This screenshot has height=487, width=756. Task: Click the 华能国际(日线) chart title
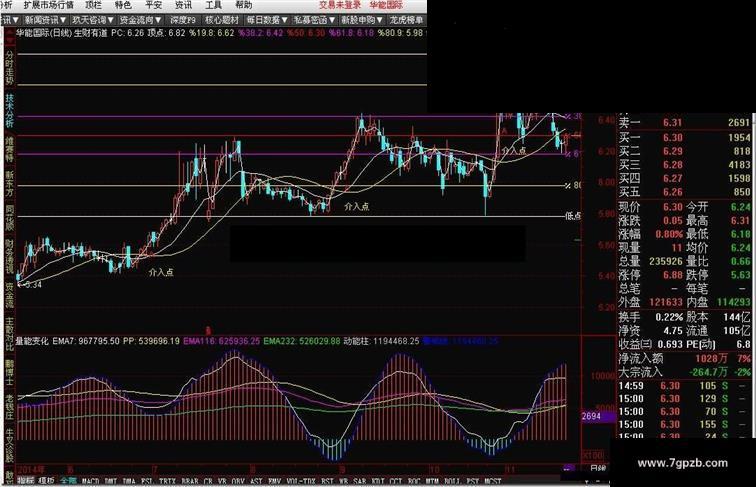tap(44, 33)
